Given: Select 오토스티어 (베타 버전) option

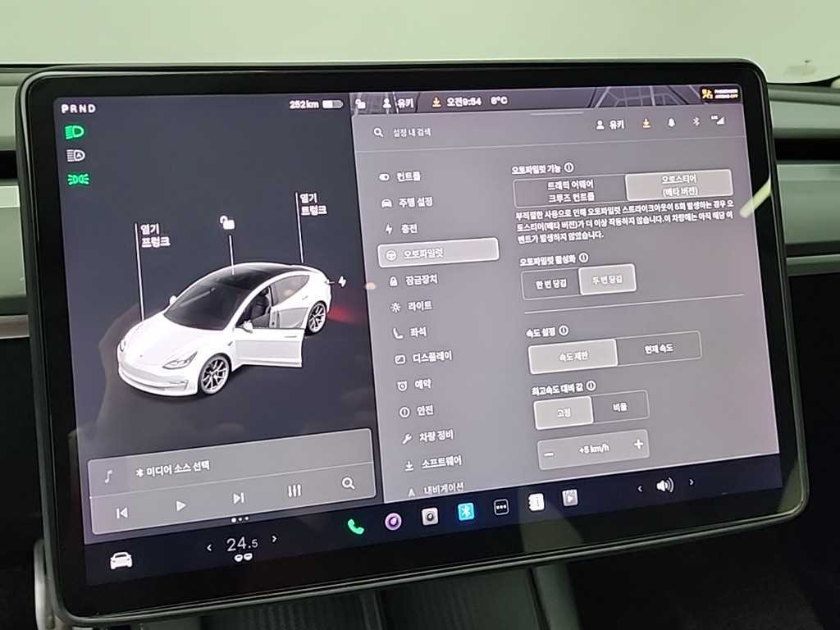Looking at the screenshot, I should tap(678, 185).
